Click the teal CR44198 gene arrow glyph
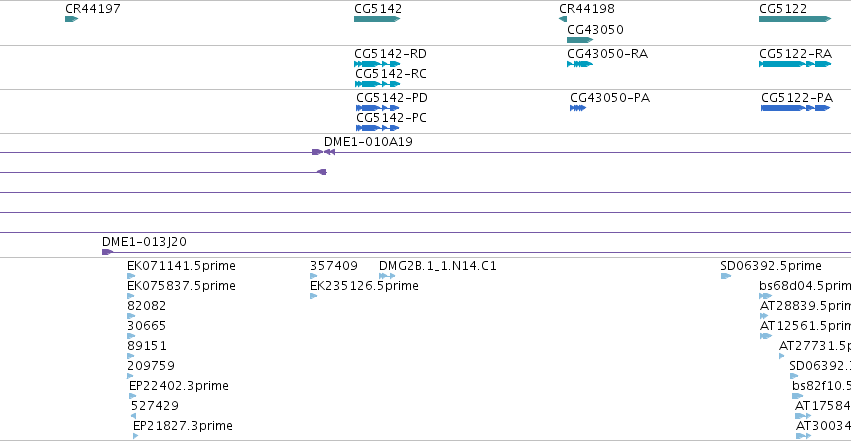 pos(563,19)
